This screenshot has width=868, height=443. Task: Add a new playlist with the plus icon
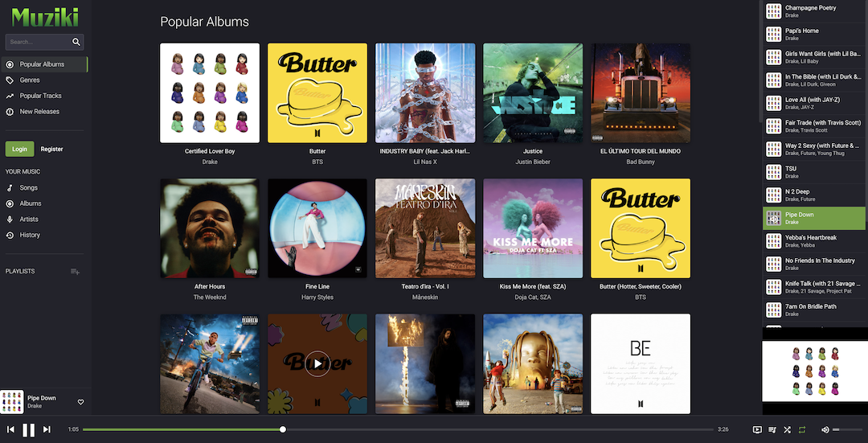point(76,271)
